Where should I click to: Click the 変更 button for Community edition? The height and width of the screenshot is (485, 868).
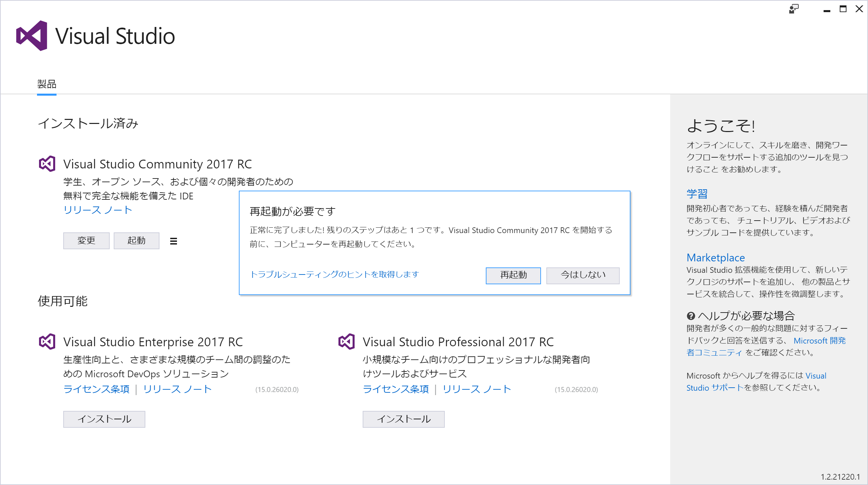pyautogui.click(x=86, y=240)
